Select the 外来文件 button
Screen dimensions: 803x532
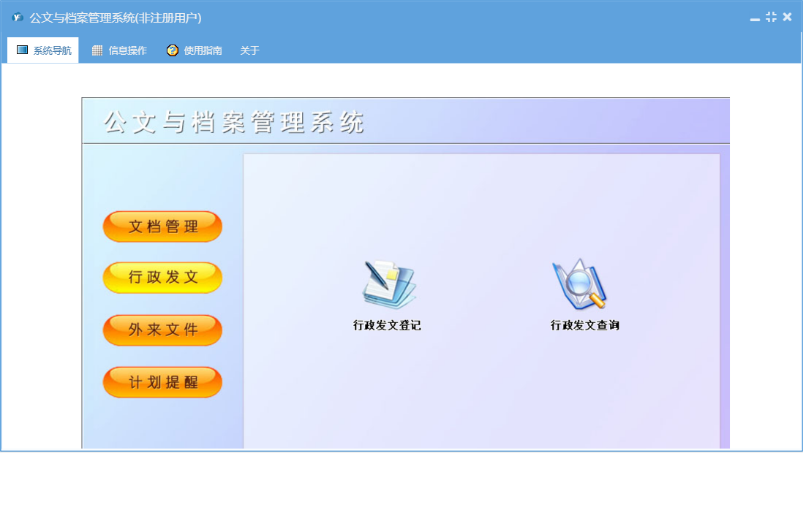click(162, 330)
